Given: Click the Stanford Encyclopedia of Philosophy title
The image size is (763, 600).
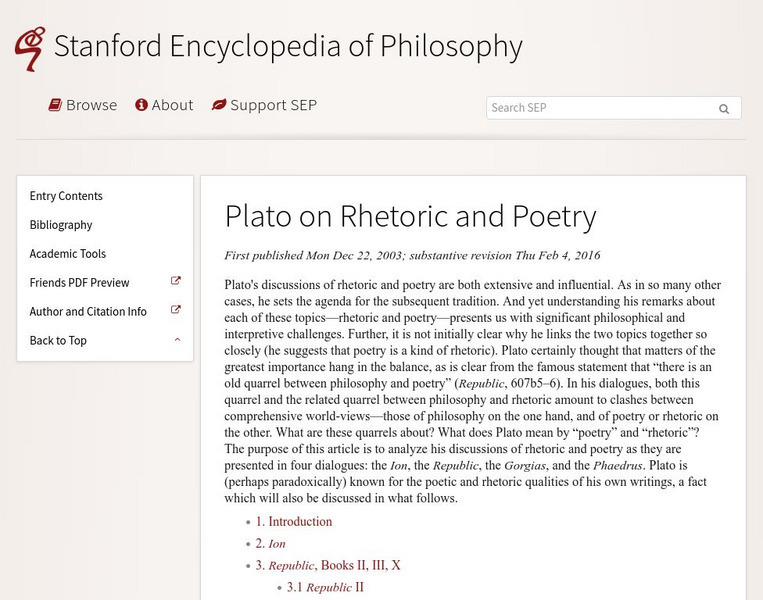Looking at the screenshot, I should click(288, 46).
